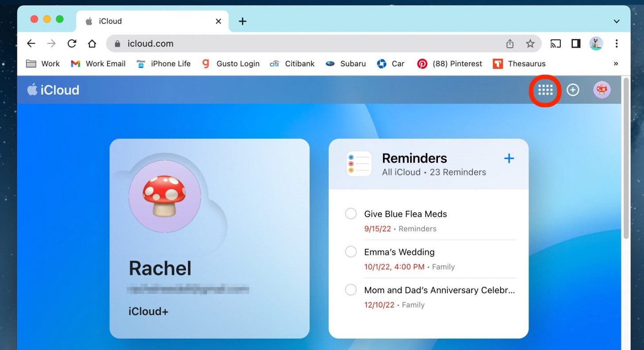Screen dimensions: 644x350
Task: Open the mushroom account avatar menu
Action: [602, 90]
